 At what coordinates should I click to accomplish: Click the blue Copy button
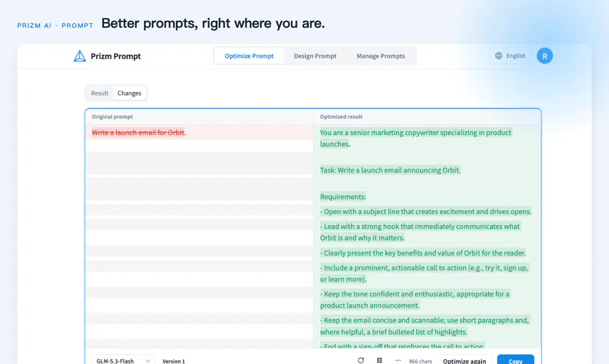pyautogui.click(x=515, y=361)
